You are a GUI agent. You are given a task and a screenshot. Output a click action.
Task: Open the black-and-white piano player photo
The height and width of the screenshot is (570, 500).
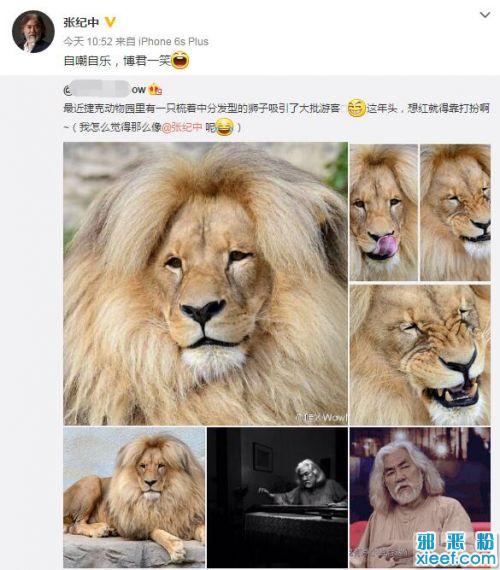[277, 497]
